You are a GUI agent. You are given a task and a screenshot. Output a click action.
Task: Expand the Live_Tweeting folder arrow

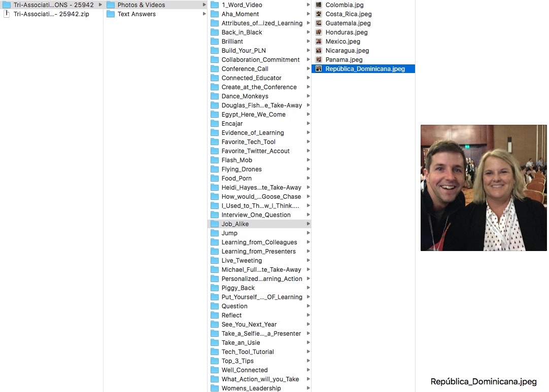[x=308, y=260]
